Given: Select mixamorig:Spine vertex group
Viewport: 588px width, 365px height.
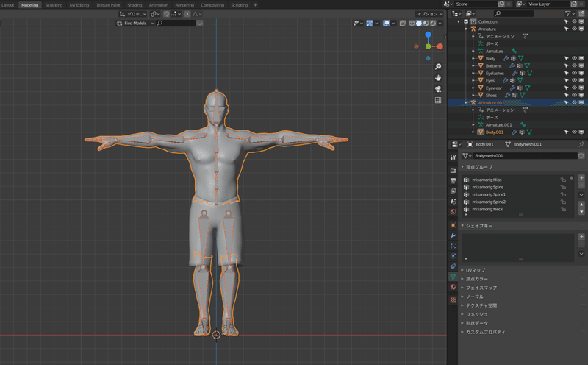Looking at the screenshot, I should [x=488, y=187].
